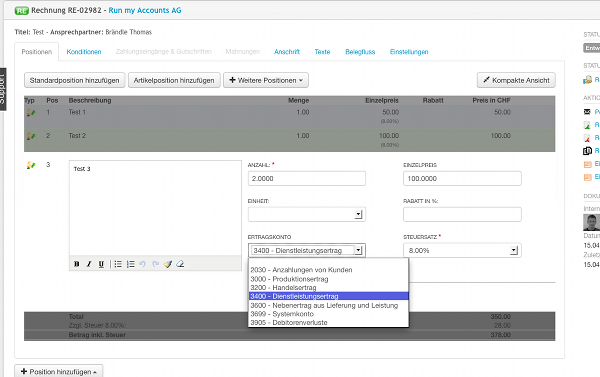Click the redo arrow in the editor
The height and width of the screenshot is (377, 600).
(x=155, y=264)
